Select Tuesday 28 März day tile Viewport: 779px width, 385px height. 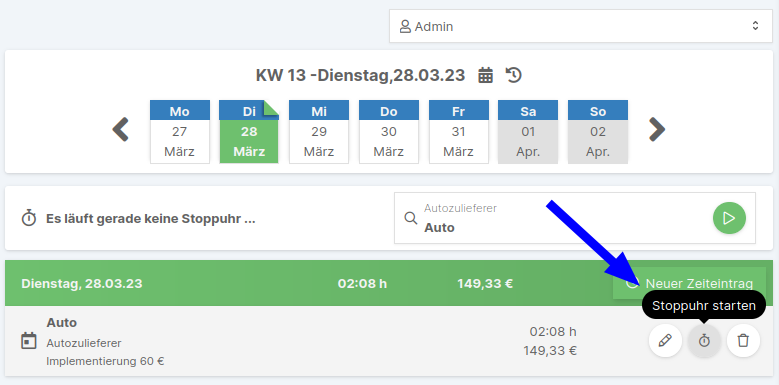(249, 132)
